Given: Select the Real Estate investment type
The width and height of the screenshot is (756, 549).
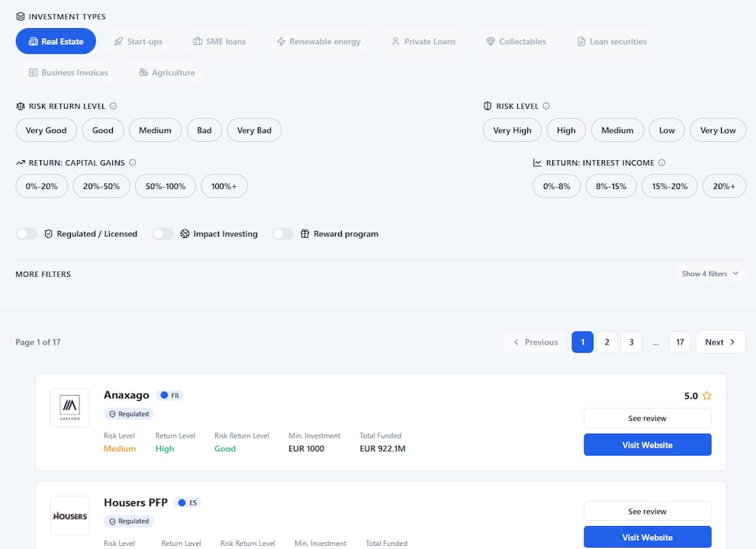Looking at the screenshot, I should point(56,41).
